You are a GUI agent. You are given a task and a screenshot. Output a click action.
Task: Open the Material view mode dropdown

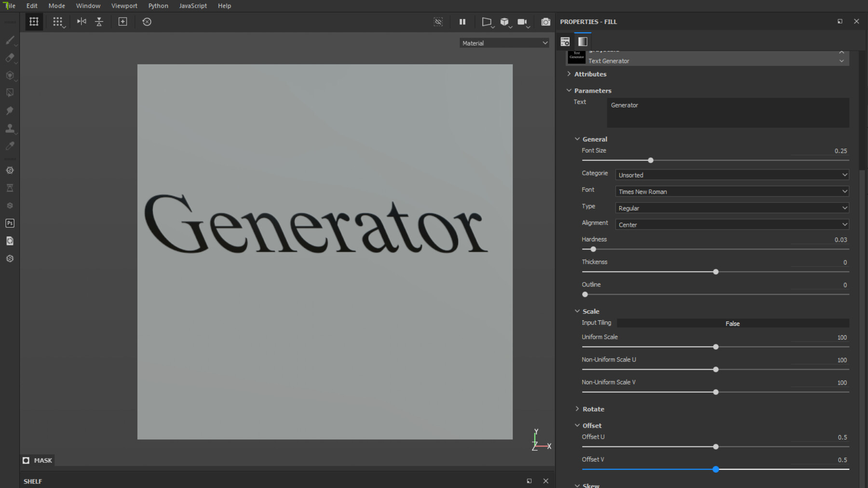coord(503,43)
